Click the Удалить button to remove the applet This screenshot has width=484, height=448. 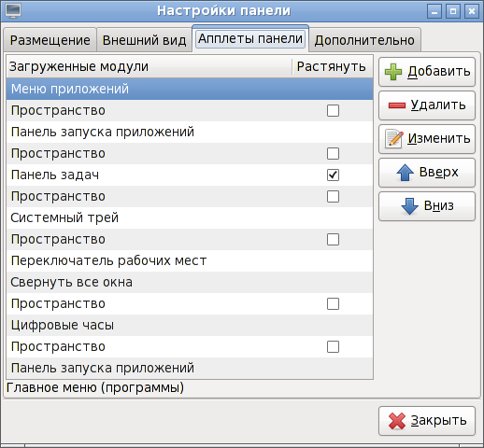[427, 105]
